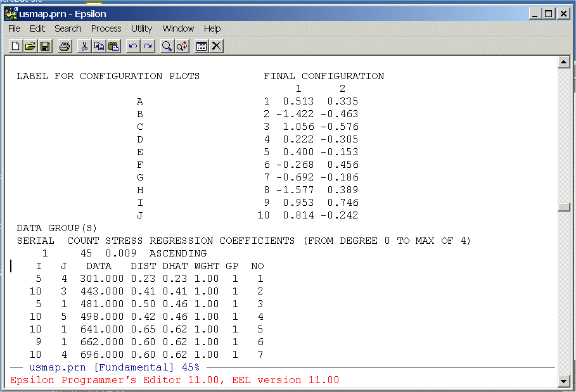576x392 pixels.
Task: Undo the last edit with toolbar arrow
Action: (x=133, y=46)
